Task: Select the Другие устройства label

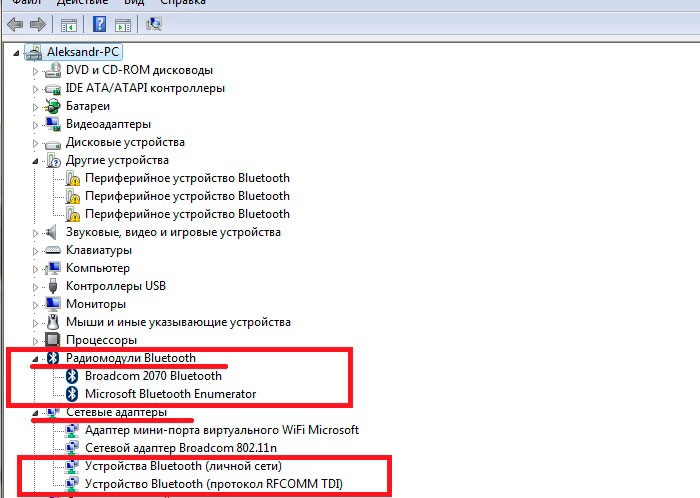Action: tap(117, 160)
